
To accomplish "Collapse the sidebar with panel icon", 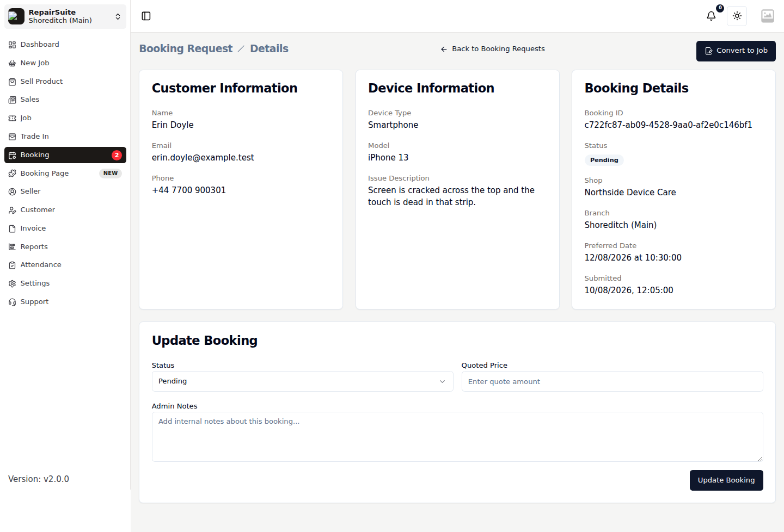I will 146,16.
